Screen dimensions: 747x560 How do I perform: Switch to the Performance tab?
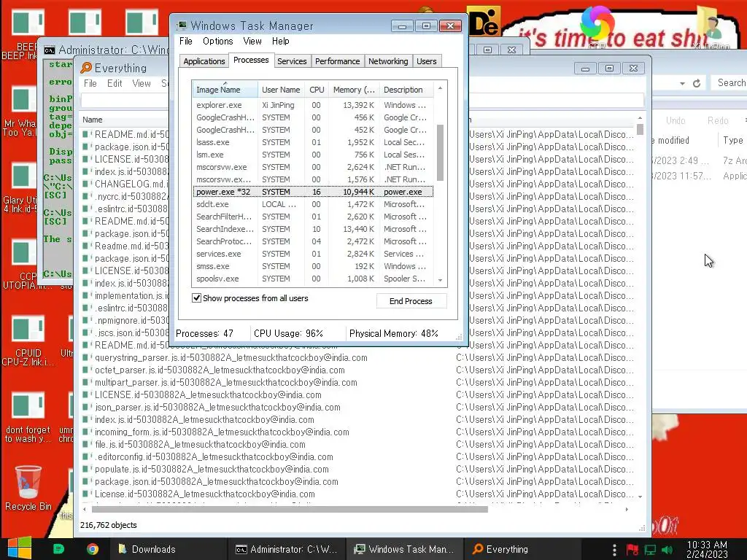[337, 61]
